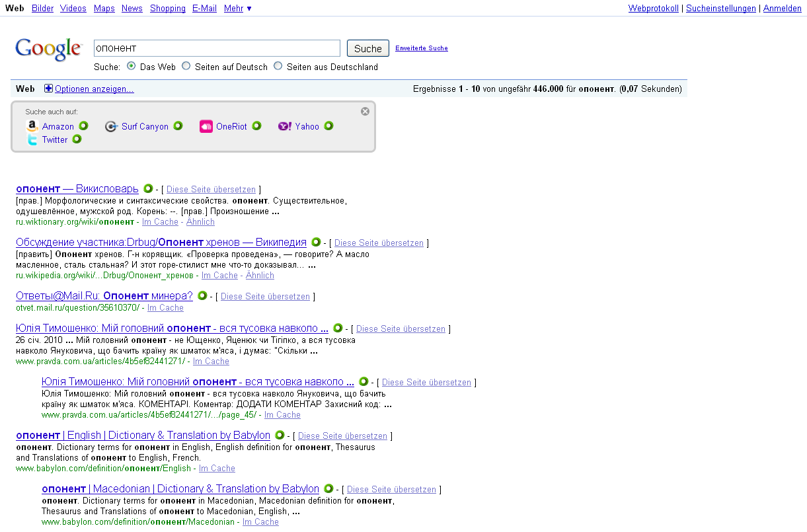
Task: Click green circle icon next to OneRiot
Action: pyautogui.click(x=256, y=126)
